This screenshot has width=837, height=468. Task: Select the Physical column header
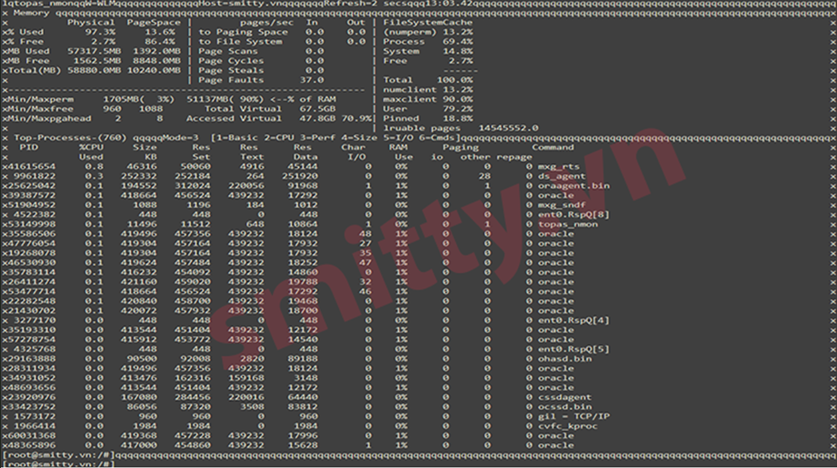pos(91,22)
